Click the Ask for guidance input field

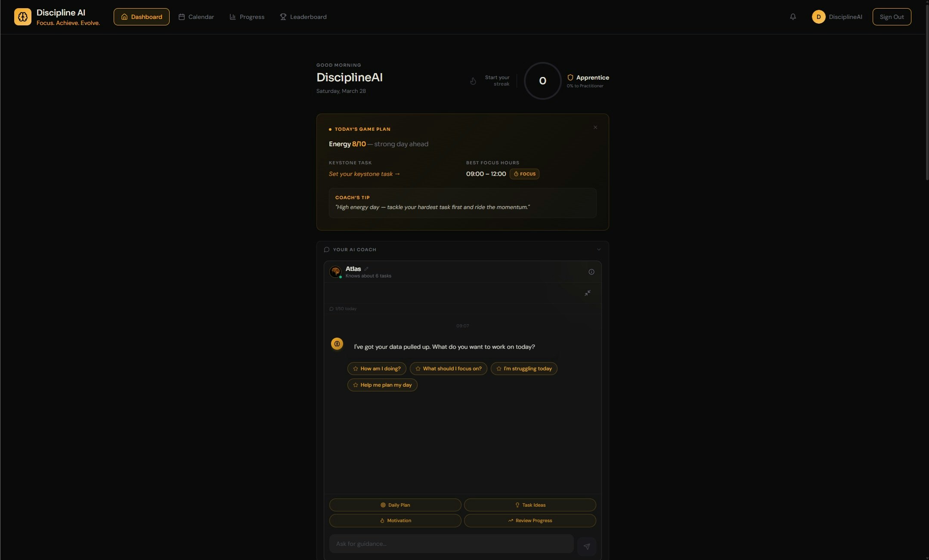451,544
